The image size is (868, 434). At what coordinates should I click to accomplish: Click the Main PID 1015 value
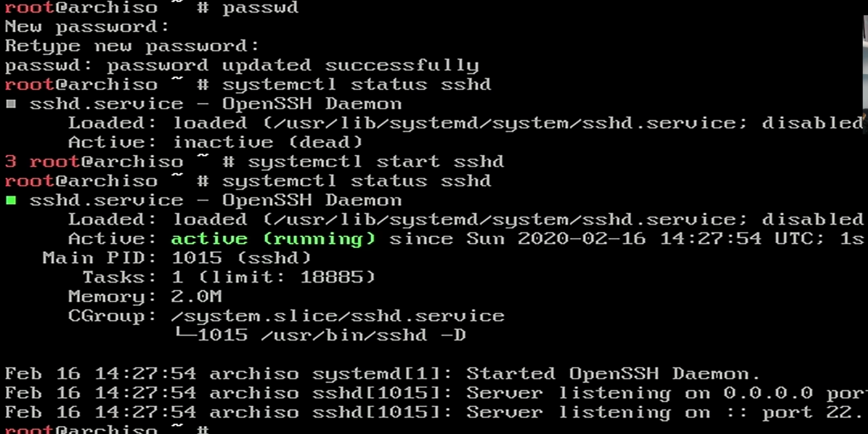(x=197, y=258)
